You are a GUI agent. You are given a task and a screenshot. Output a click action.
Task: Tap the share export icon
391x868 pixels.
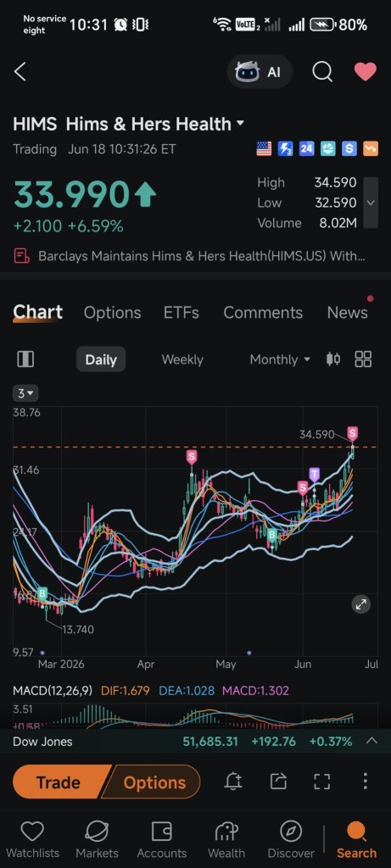click(x=278, y=781)
